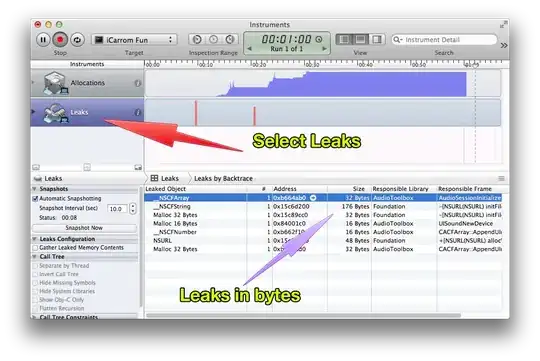Toggle the right-side View panel icon

377,40
